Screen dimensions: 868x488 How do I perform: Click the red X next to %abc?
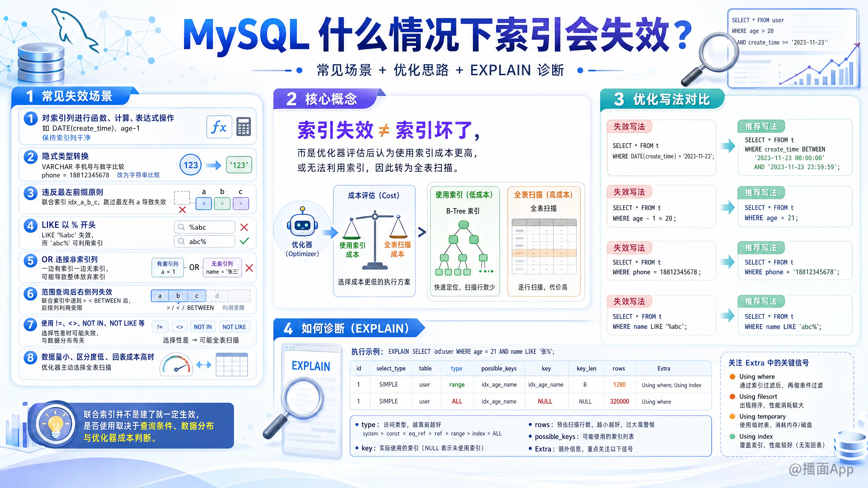pyautogui.click(x=244, y=227)
